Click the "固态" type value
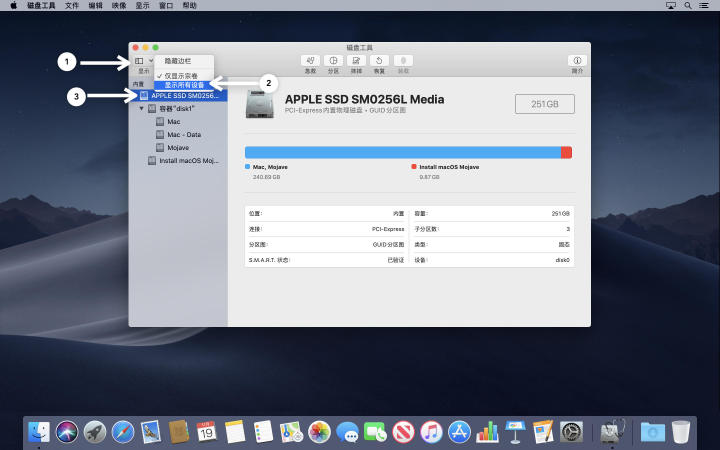Viewport: 720px width, 450px height. pyautogui.click(x=564, y=245)
